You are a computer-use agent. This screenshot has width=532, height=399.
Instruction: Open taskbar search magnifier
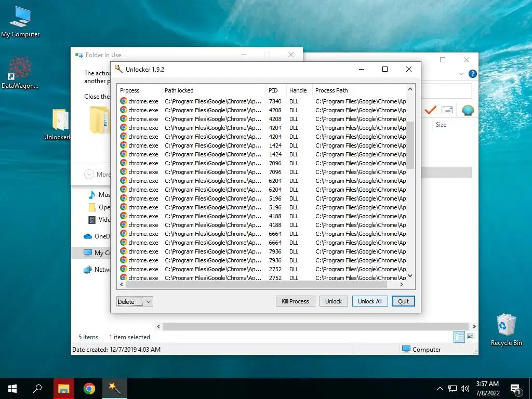pyautogui.click(x=37, y=389)
